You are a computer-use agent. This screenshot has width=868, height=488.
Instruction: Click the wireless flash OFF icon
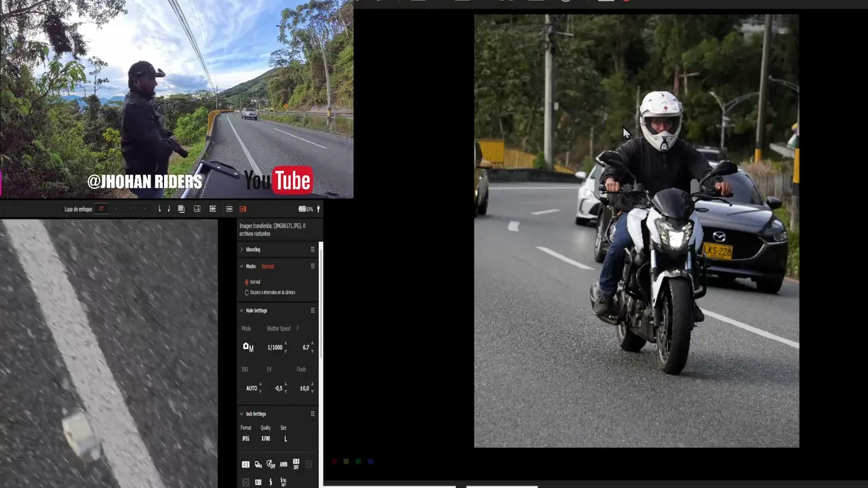tap(283, 482)
